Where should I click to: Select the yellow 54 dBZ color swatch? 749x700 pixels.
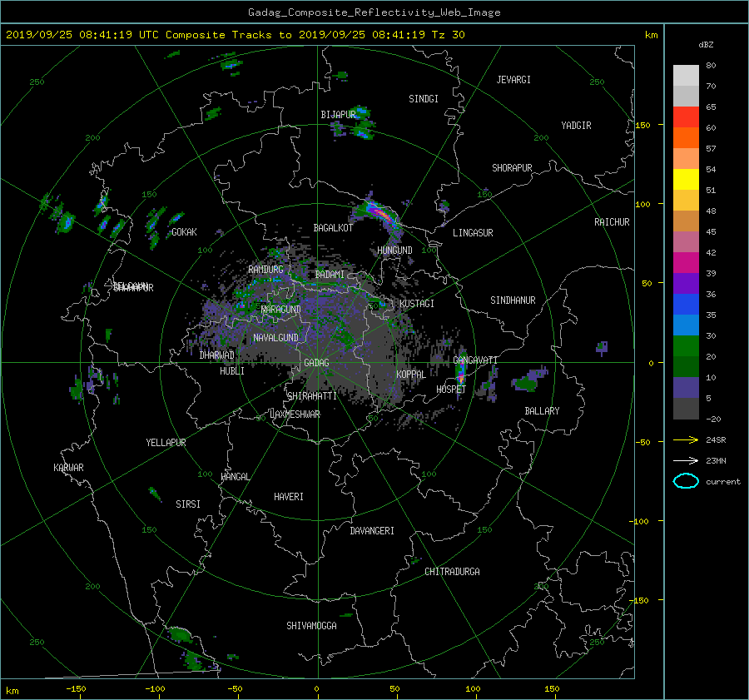686,180
